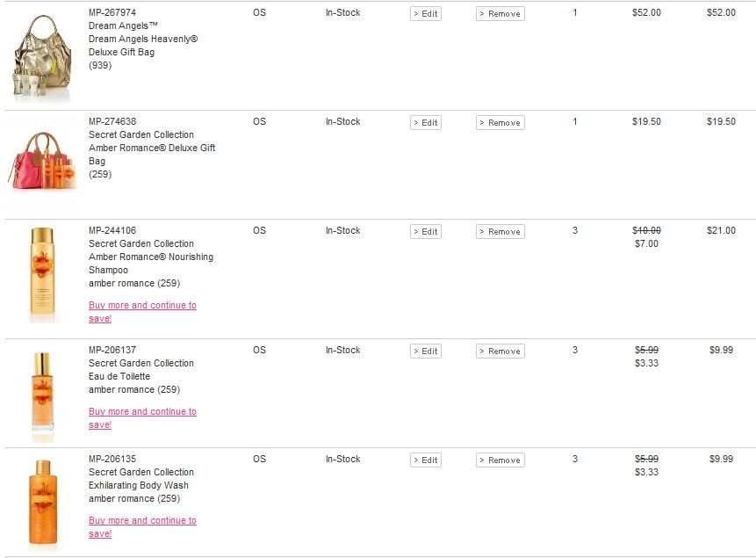Remove the Exhilarating Body Wash item
The width and height of the screenshot is (756, 558).
[500, 460]
